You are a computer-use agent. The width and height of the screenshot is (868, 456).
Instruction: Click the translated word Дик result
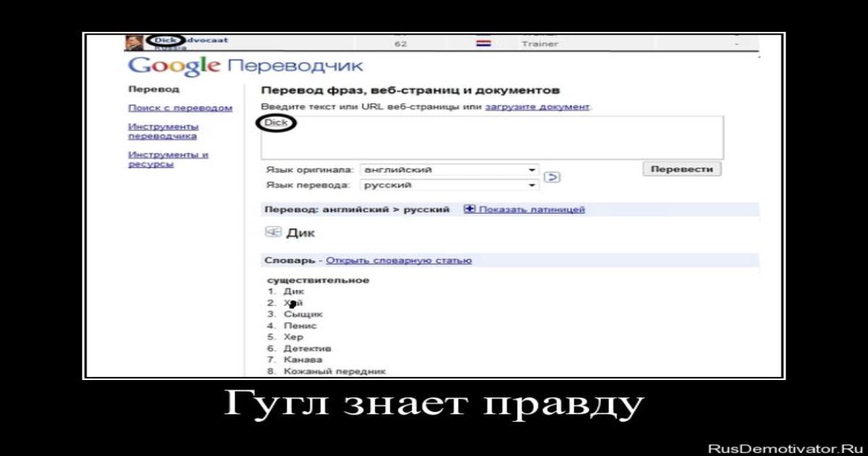point(301,233)
